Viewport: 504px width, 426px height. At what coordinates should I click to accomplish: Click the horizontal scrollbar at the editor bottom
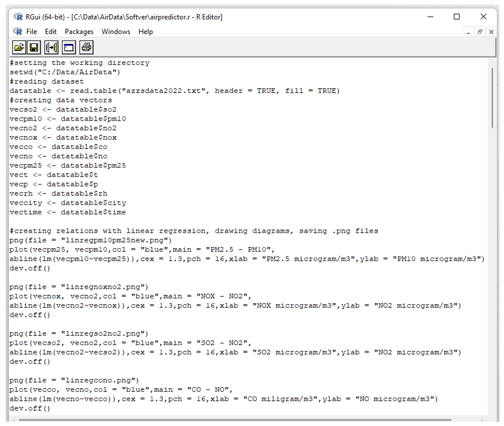(x=235, y=420)
